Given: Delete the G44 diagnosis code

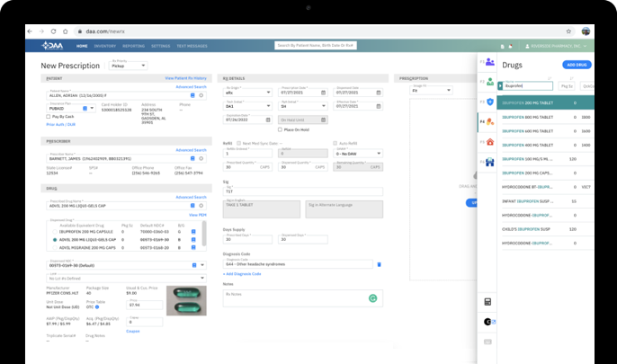Looking at the screenshot, I should [x=379, y=264].
